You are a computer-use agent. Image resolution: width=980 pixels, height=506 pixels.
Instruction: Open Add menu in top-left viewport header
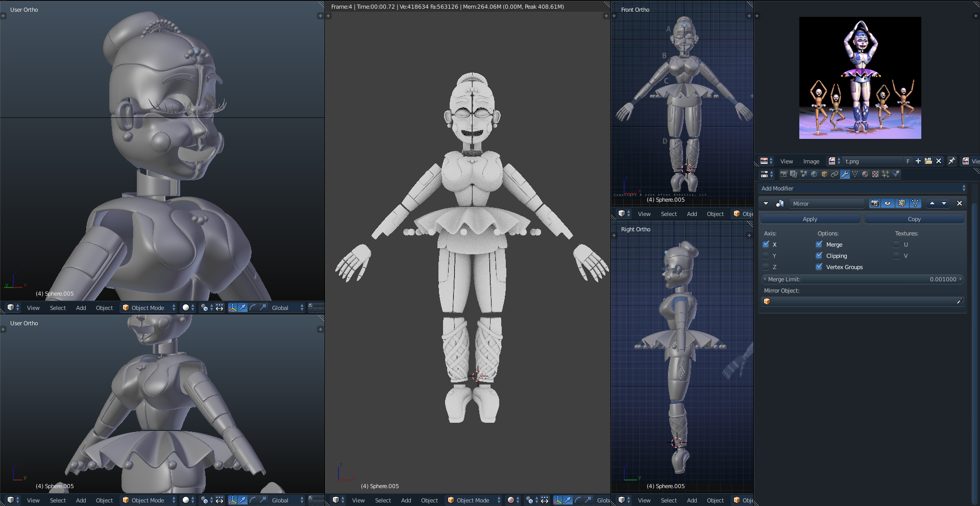(81, 308)
